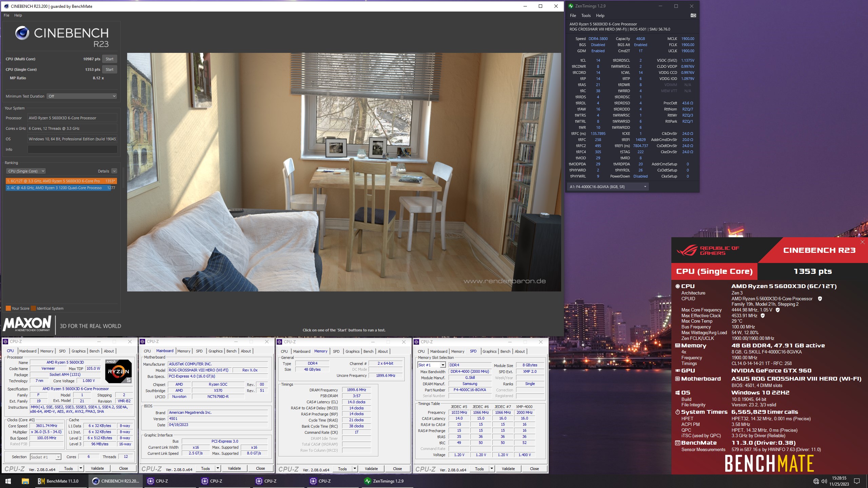
Task: Close the BenchMate result overlay
Action: (x=863, y=242)
